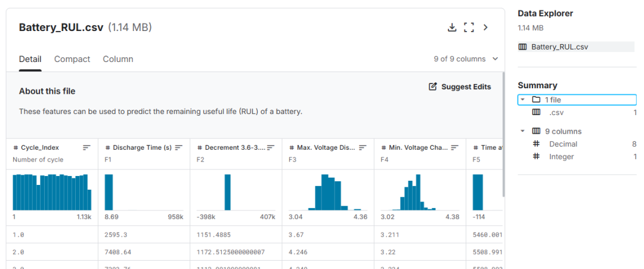Image resolution: width=644 pixels, height=269 pixels.
Task: Click the table icon beside 9 columns
Action: tap(536, 131)
